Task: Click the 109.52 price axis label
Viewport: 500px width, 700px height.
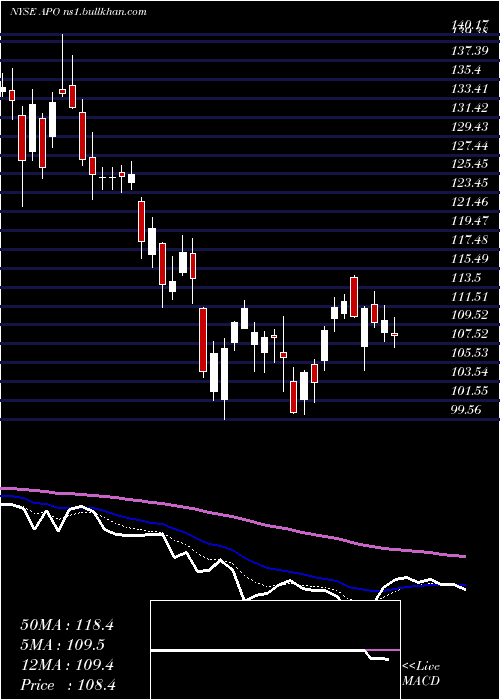Action: click(x=469, y=315)
